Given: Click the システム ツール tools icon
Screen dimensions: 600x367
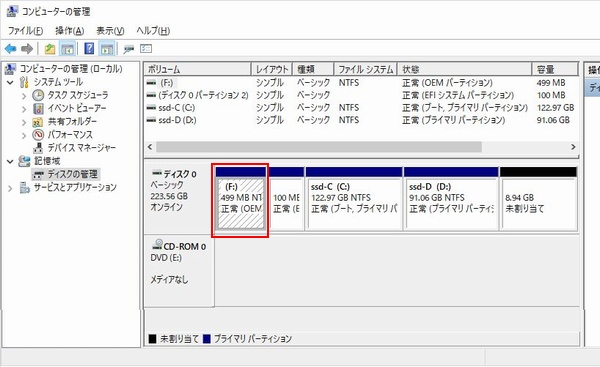Looking at the screenshot, I should pos(24,82).
